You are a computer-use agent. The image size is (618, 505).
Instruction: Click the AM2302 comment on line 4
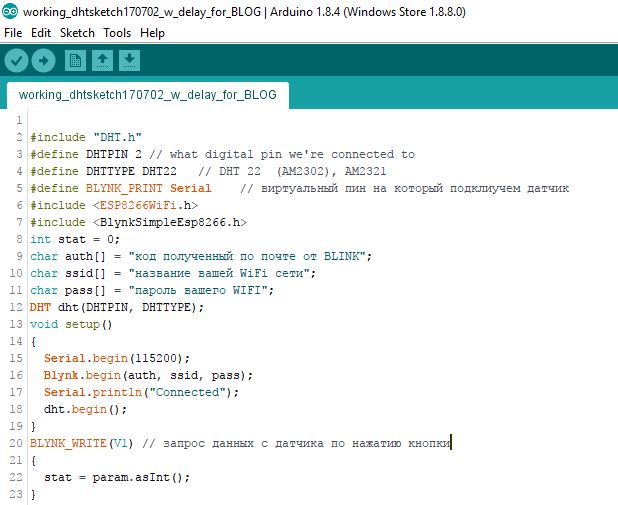tap(292, 171)
